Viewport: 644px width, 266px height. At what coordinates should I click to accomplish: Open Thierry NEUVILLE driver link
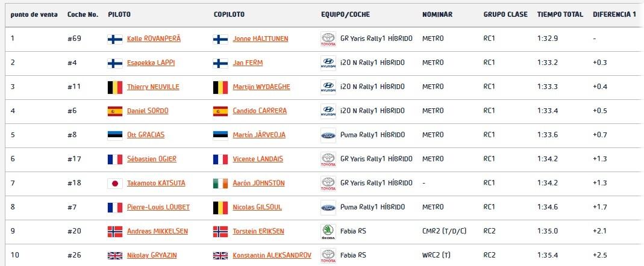(x=153, y=87)
